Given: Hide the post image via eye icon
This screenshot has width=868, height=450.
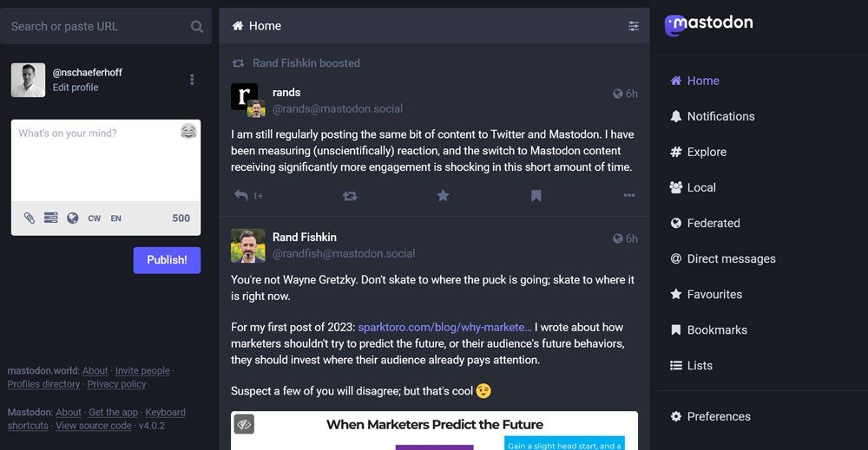Looking at the screenshot, I should pos(244,424).
